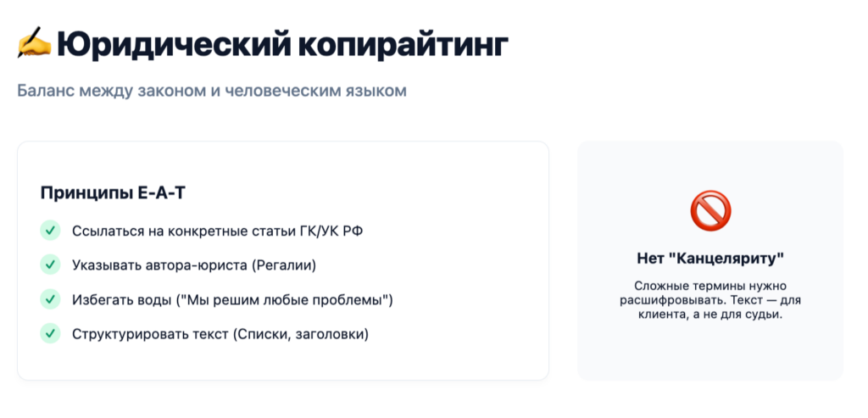Click subtitle 'Баланс между законом и человеческим языком'
The image size is (868, 418).
(x=212, y=90)
